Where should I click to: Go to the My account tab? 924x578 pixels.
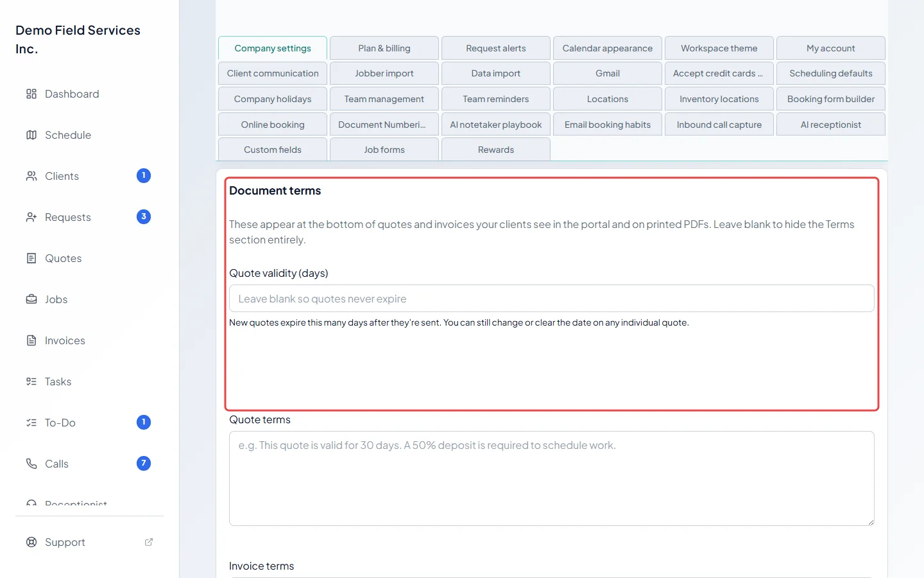click(831, 48)
